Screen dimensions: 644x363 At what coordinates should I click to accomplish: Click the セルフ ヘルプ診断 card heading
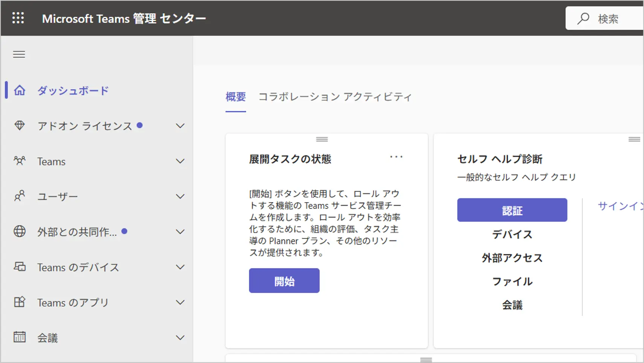(x=500, y=159)
